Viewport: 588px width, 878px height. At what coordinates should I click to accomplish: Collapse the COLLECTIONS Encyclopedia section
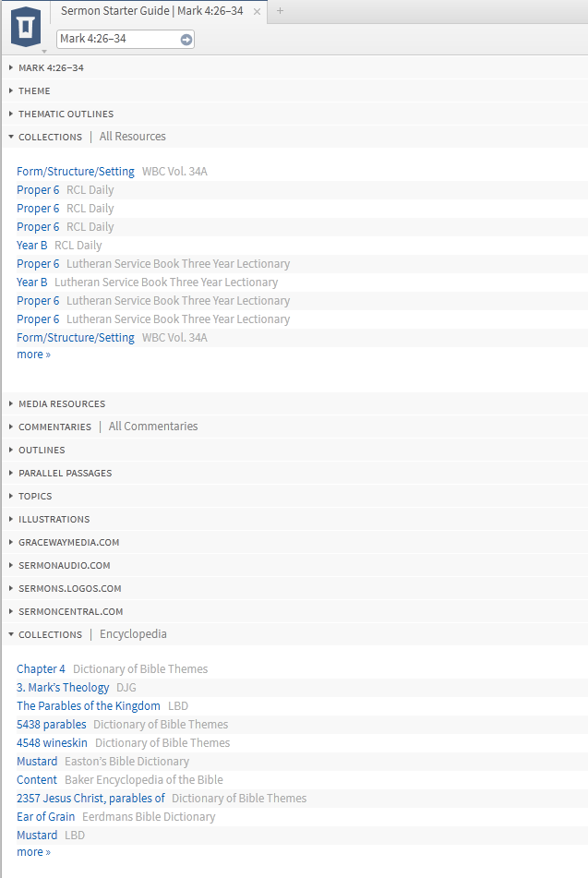tap(11, 634)
